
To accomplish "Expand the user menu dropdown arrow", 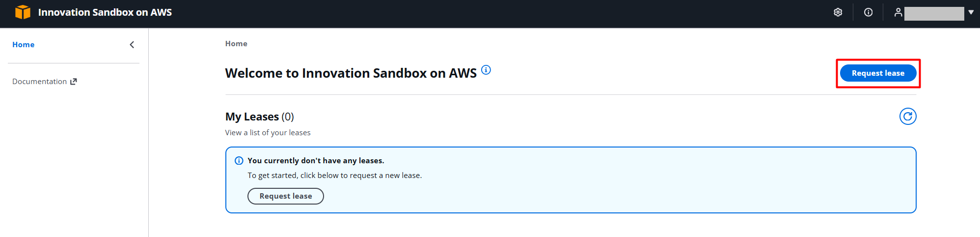I will pos(971,12).
